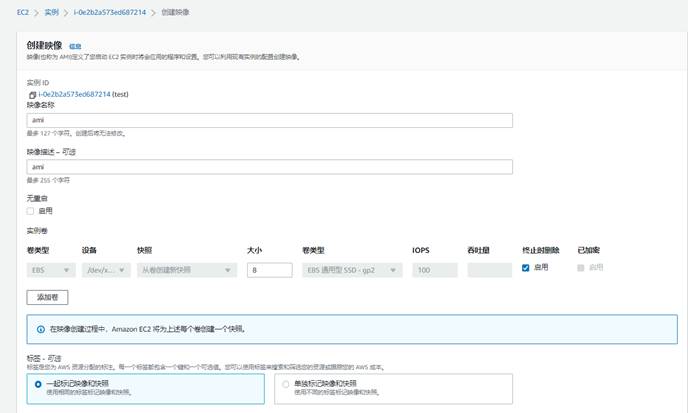Uncheck the 终止时删除 启用 checkbox
688x413 pixels.
[x=526, y=268]
